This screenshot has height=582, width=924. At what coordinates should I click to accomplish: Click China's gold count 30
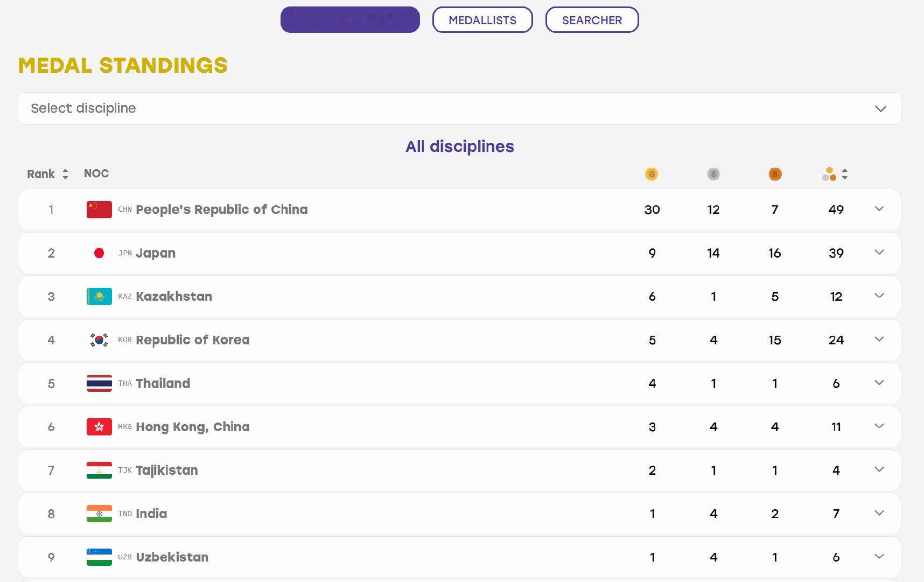coord(652,210)
